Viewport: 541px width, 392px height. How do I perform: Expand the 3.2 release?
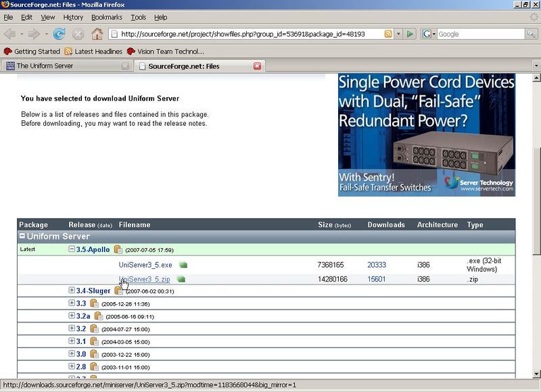click(72, 328)
